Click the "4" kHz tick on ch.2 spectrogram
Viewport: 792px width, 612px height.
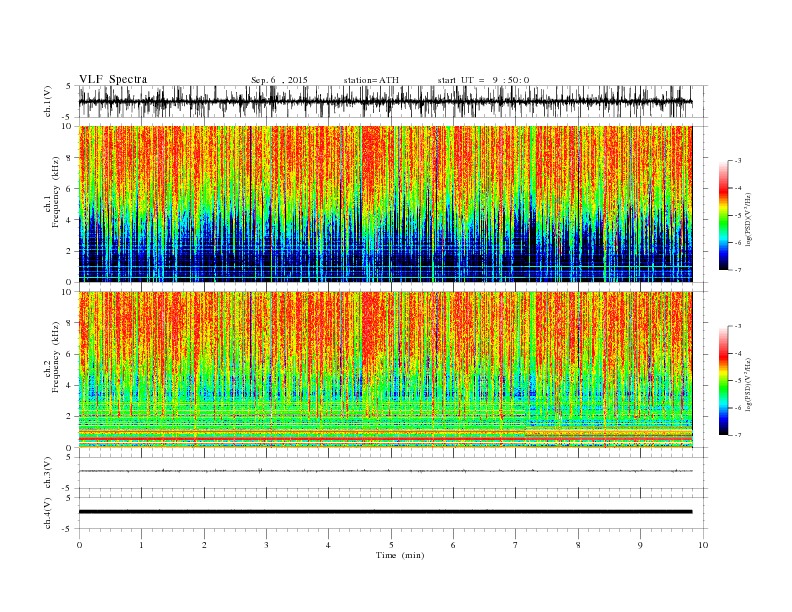(x=70, y=386)
